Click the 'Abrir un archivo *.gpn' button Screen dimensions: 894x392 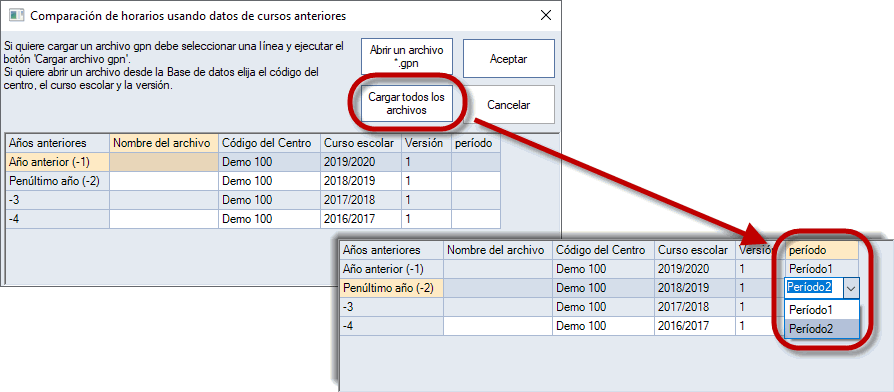pyautogui.click(x=407, y=57)
